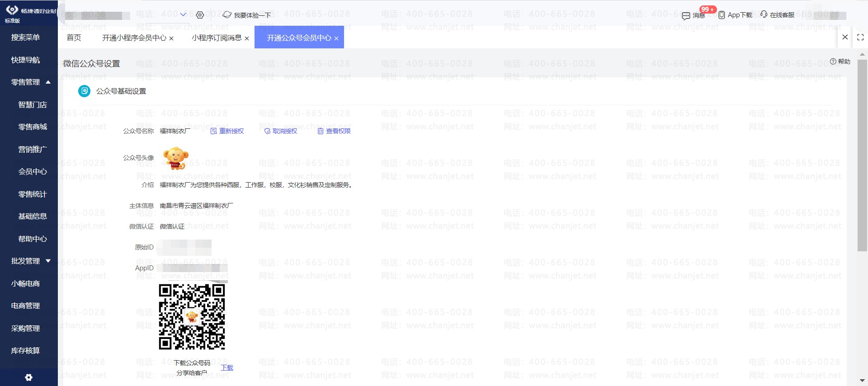Select the 开通公众号会员中心 tab

[299, 38]
